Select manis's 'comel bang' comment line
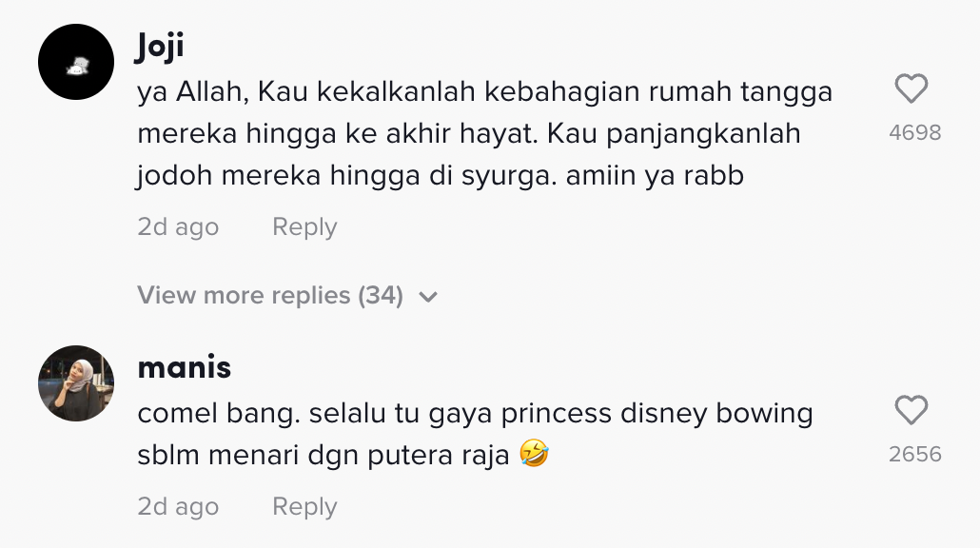The height and width of the screenshot is (548, 980). click(475, 414)
